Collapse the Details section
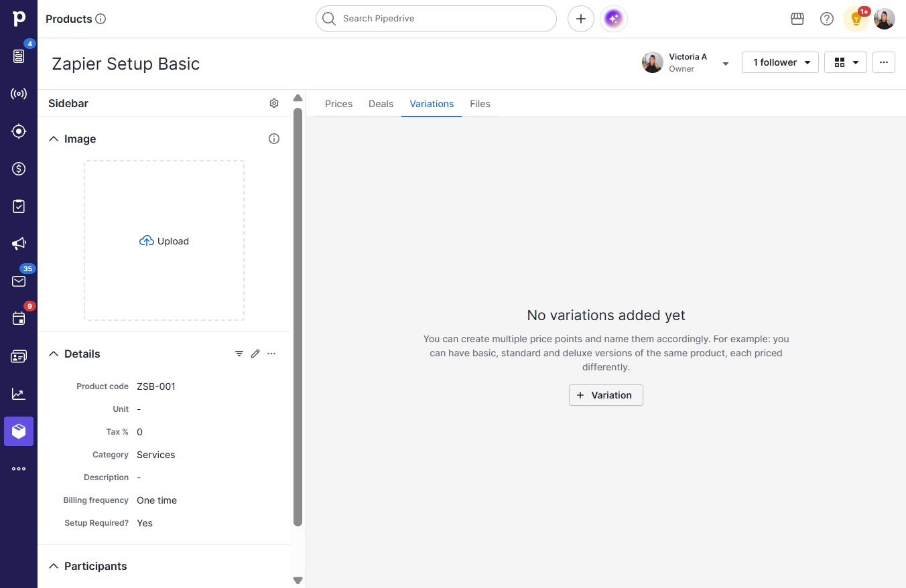906x588 pixels. (54, 354)
